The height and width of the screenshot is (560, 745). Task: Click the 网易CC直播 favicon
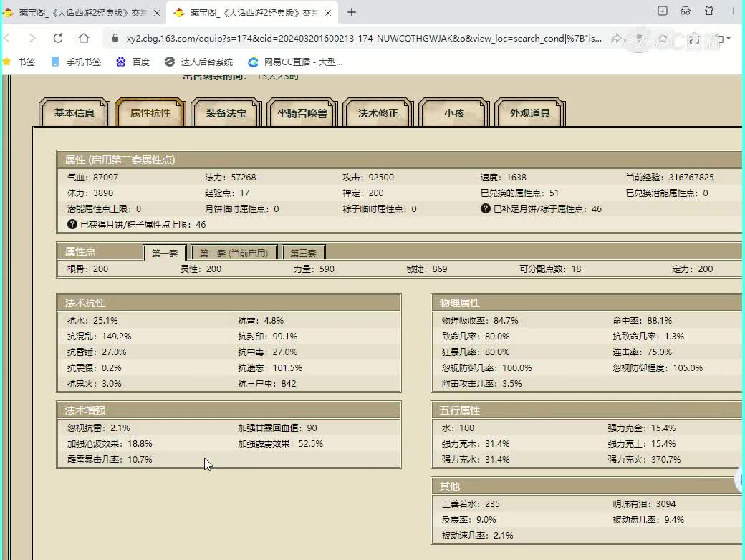coord(253,62)
